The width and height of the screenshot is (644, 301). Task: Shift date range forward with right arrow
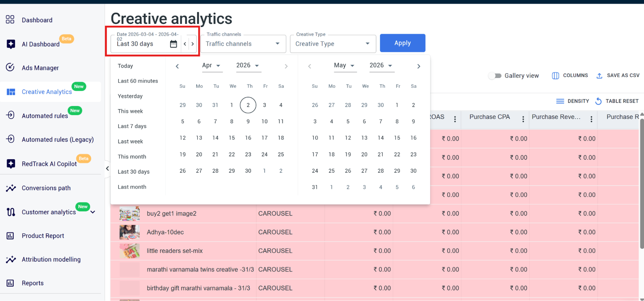(x=193, y=44)
